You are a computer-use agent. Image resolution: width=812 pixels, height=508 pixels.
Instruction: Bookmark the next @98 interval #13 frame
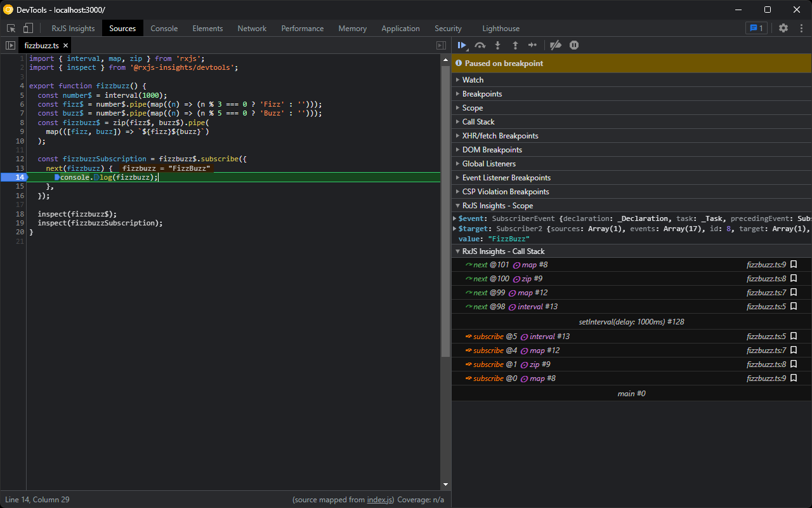794,307
